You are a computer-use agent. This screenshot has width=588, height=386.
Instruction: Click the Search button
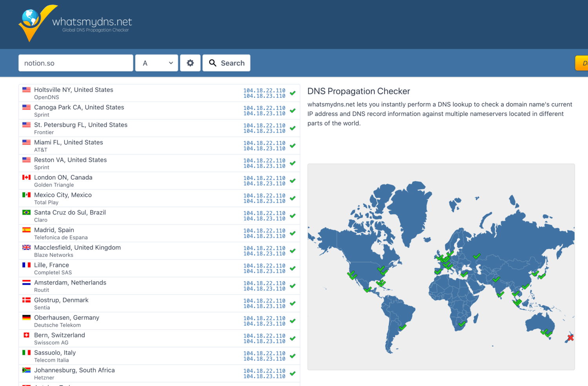[x=226, y=63]
